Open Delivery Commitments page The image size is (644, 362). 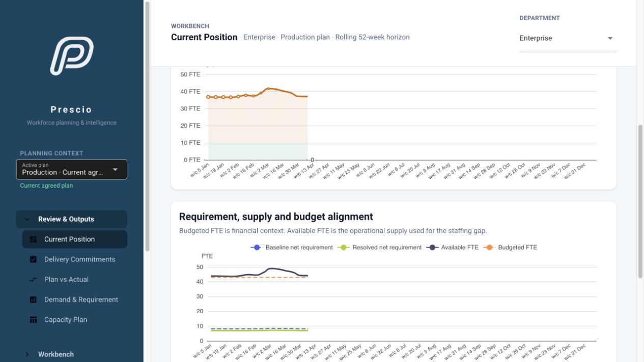coord(75,259)
